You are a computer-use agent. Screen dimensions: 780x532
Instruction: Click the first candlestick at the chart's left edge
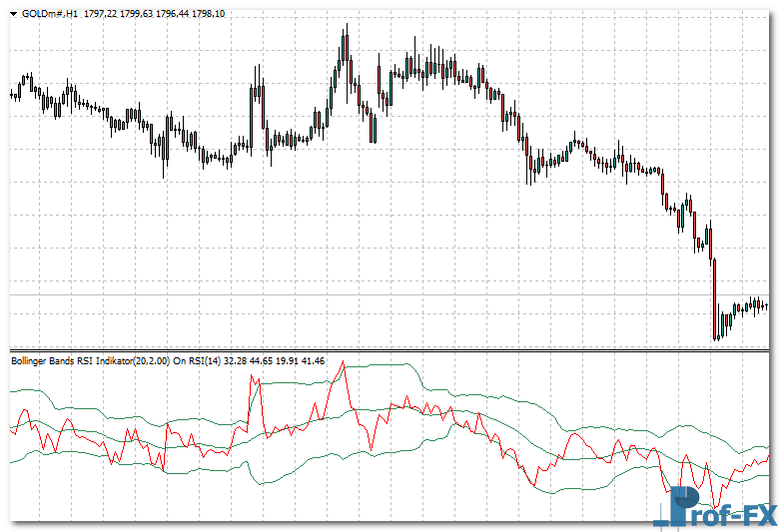point(11,95)
